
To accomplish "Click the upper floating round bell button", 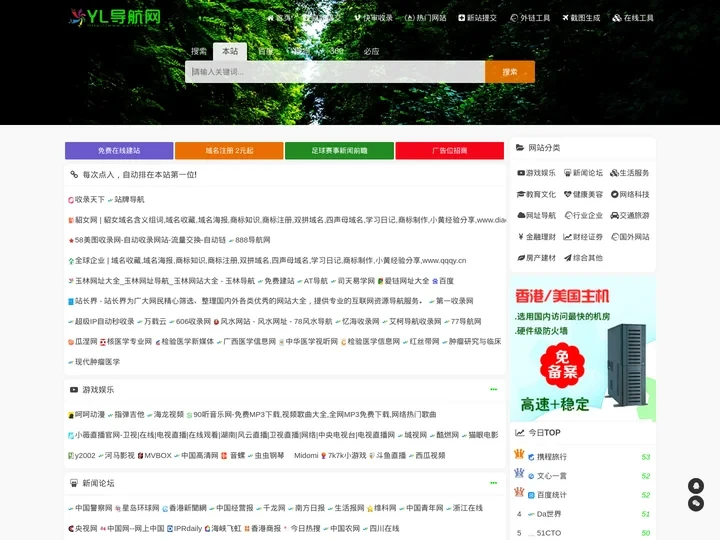I will 696,486.
